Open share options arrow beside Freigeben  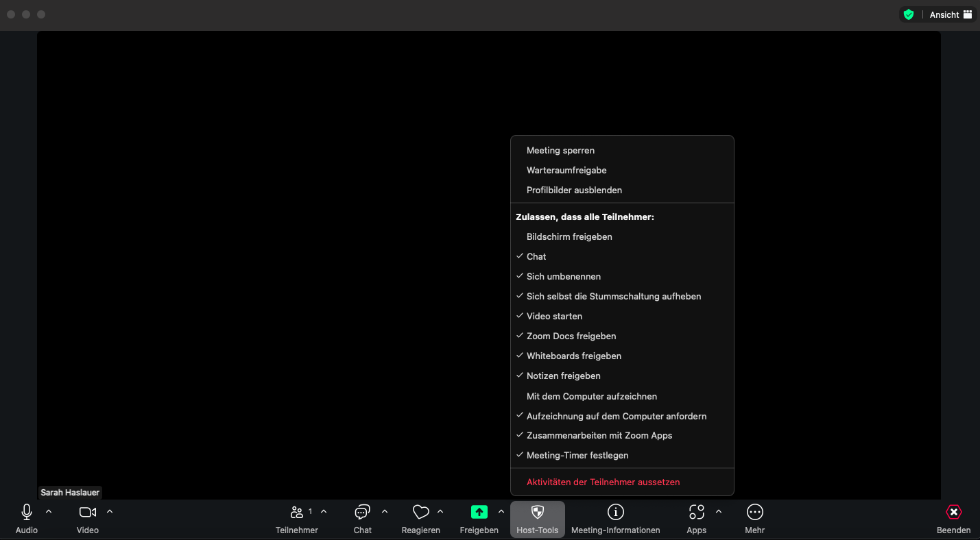(501, 511)
